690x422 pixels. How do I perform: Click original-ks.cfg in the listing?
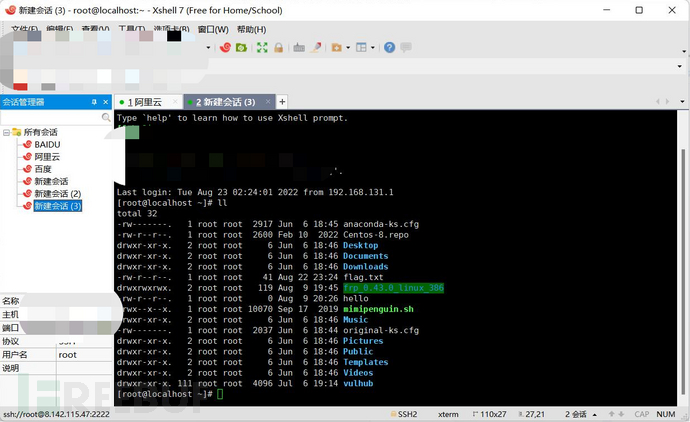coord(381,330)
